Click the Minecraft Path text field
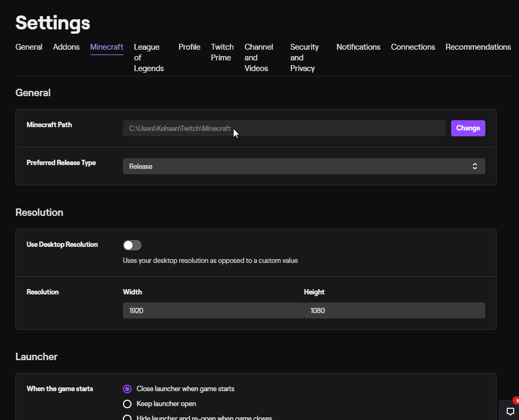Viewport: 519px width, 420px height. [x=284, y=128]
